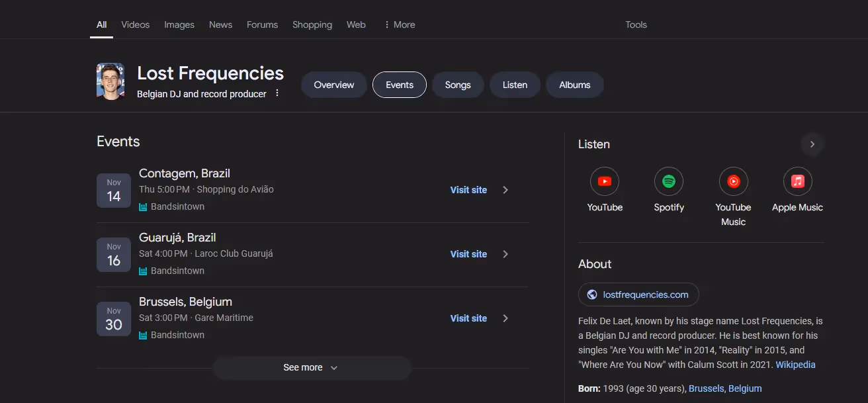This screenshot has width=868, height=403.
Task: Expand Contagem event chevron arrow
Action: pyautogui.click(x=505, y=190)
